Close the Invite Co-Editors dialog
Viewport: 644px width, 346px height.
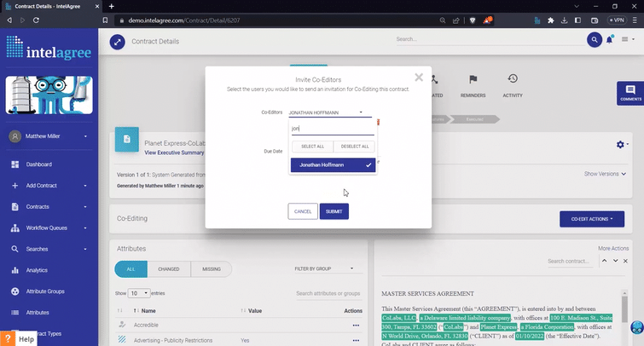pyautogui.click(x=419, y=78)
